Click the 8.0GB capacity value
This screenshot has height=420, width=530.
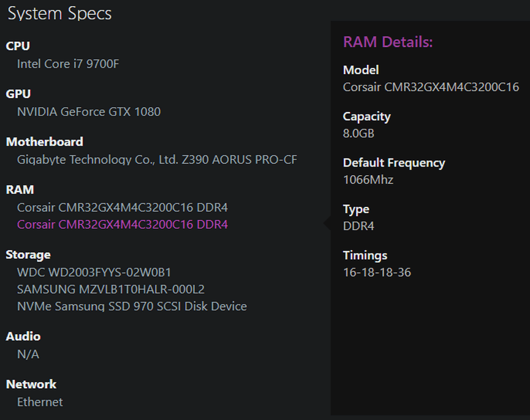pos(358,133)
